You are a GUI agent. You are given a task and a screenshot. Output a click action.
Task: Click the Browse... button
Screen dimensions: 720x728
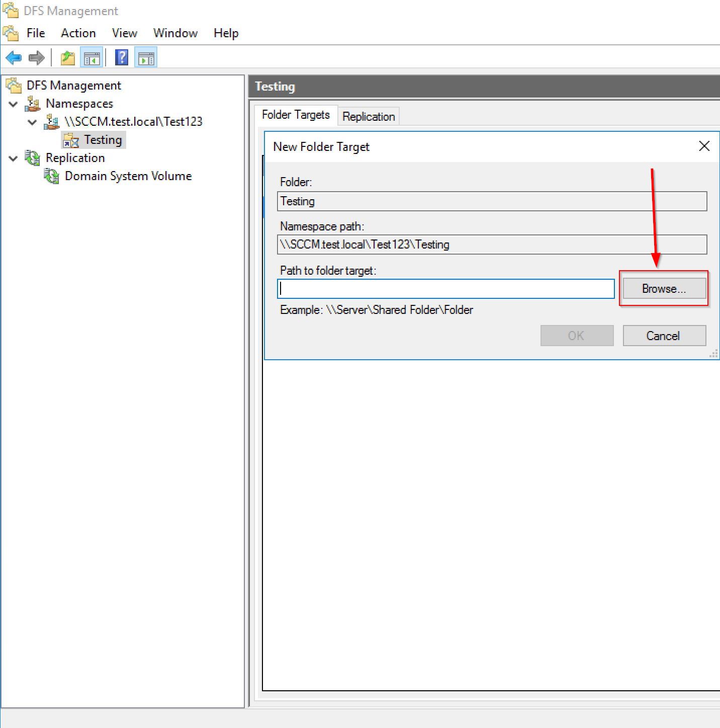(664, 289)
